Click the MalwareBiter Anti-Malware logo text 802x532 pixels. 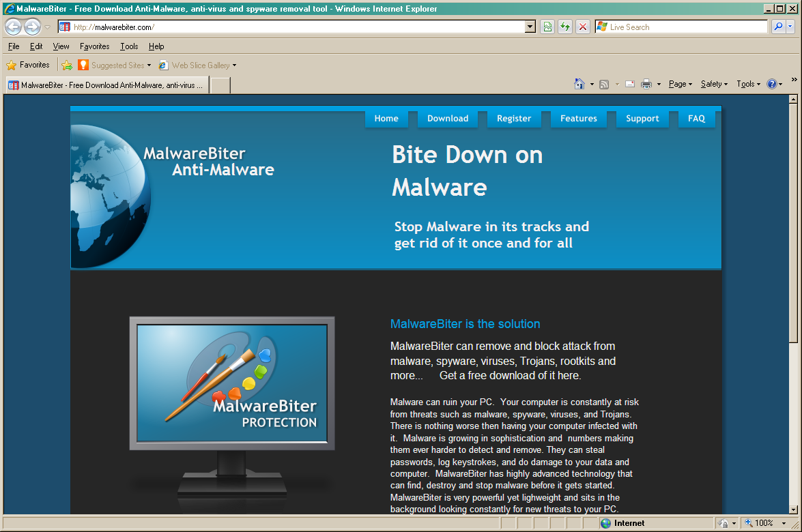(209, 162)
